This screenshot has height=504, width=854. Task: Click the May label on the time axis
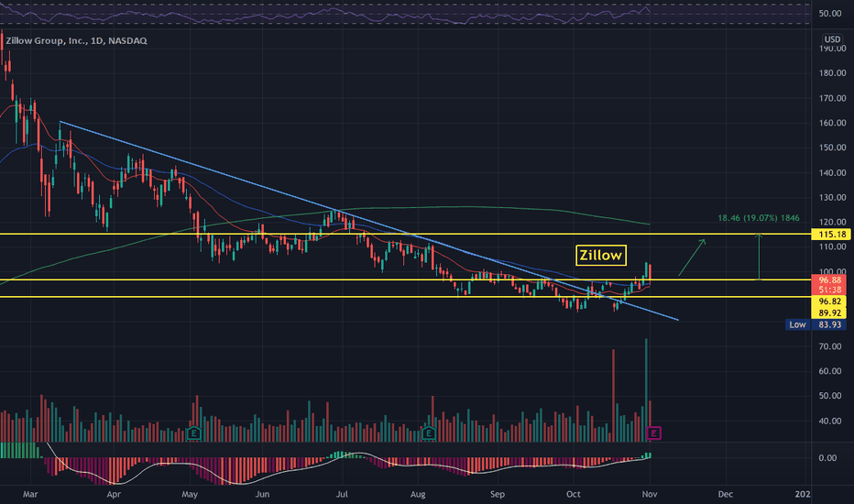pyautogui.click(x=190, y=494)
